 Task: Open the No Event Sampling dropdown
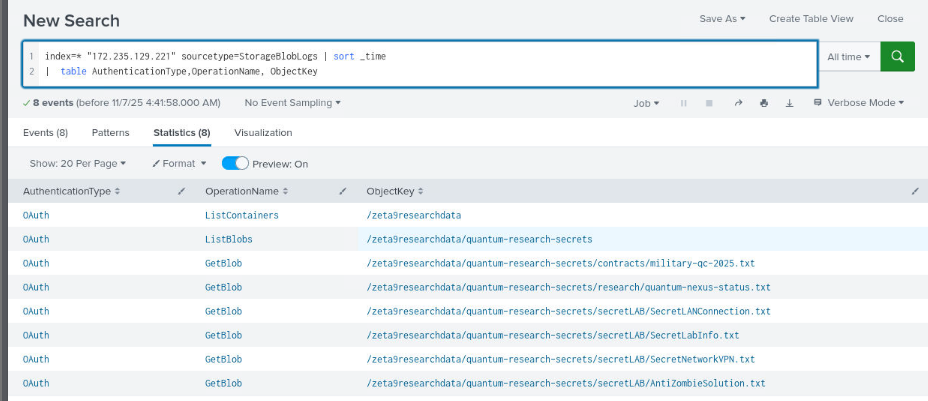click(292, 103)
